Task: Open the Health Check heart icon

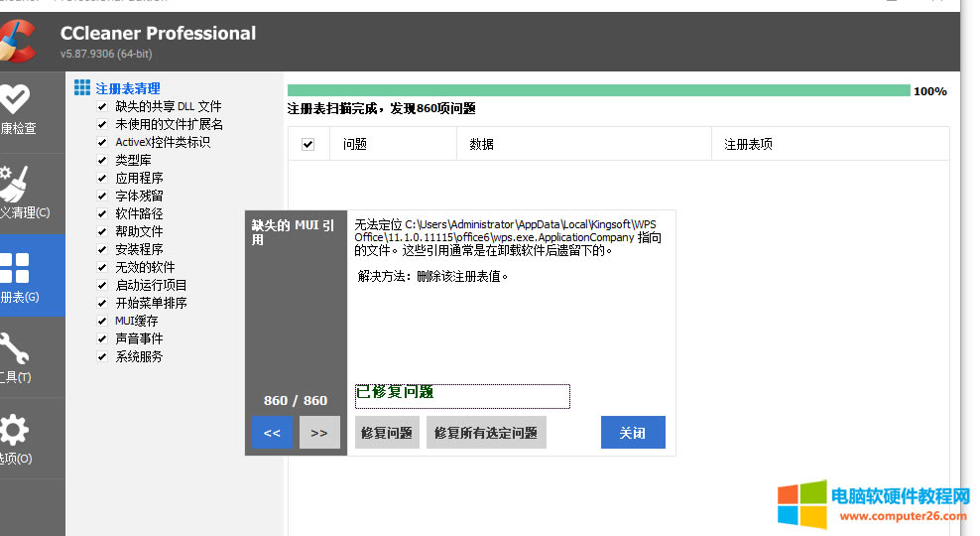Action: coord(15,98)
